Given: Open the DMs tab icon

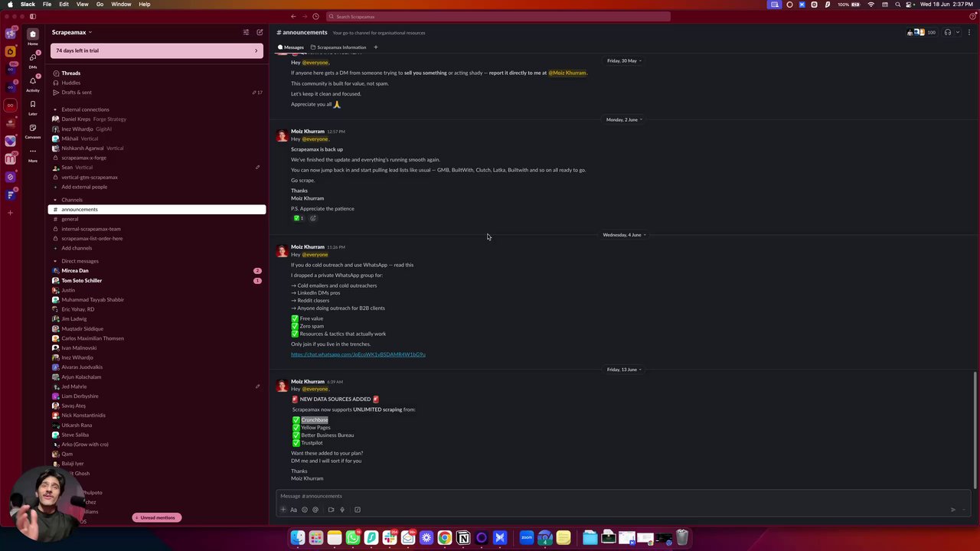Looking at the screenshot, I should pos(33,58).
